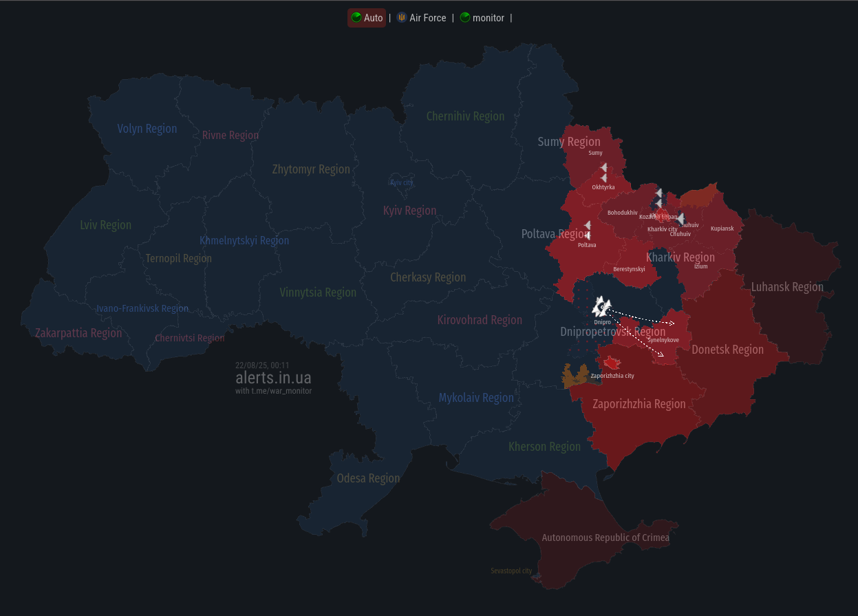Click the drone cluster icon over Dnipro
This screenshot has height=616, width=858.
(601, 306)
